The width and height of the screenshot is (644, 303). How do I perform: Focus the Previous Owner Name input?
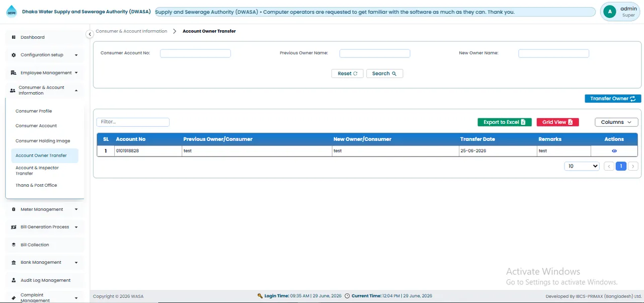(x=375, y=53)
